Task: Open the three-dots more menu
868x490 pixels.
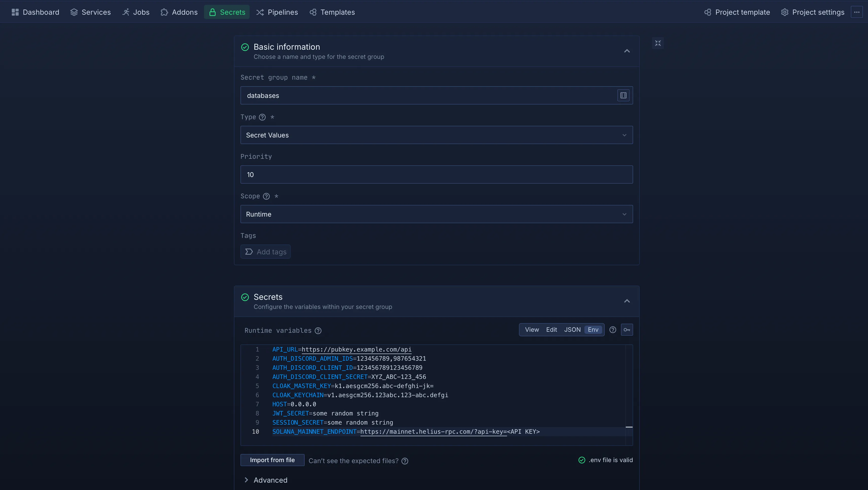Action: point(857,12)
